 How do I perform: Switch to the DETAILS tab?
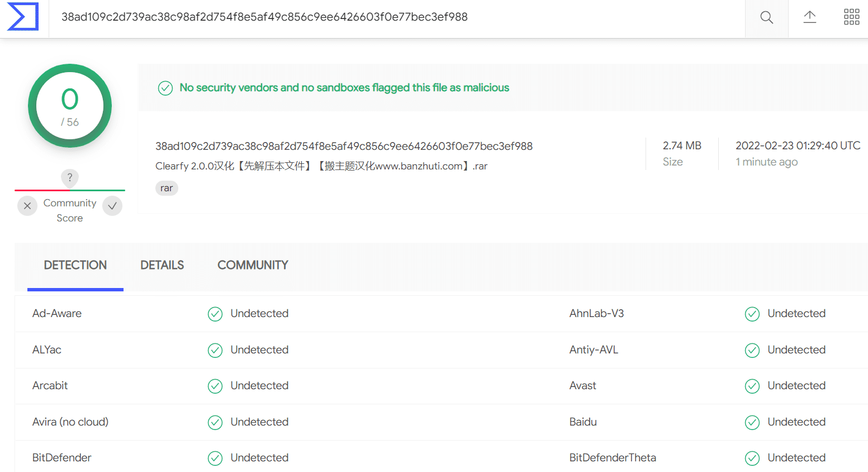click(x=162, y=266)
